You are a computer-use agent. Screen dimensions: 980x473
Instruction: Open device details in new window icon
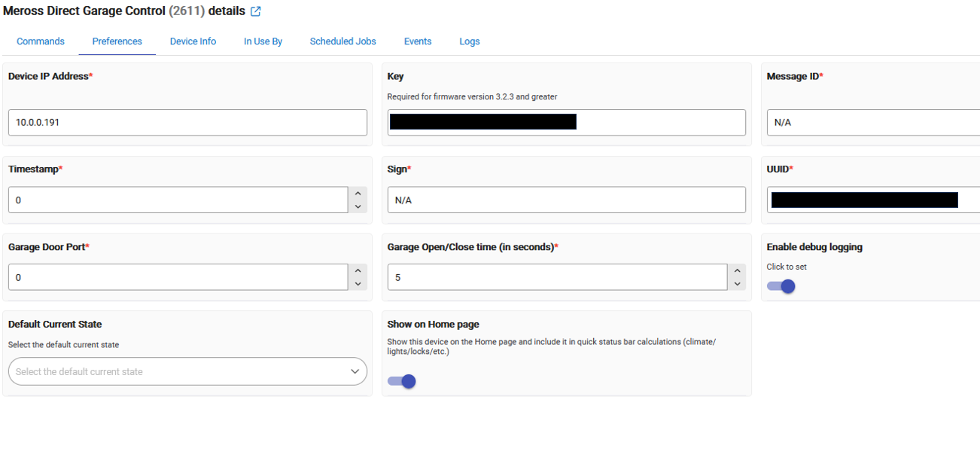point(256,11)
